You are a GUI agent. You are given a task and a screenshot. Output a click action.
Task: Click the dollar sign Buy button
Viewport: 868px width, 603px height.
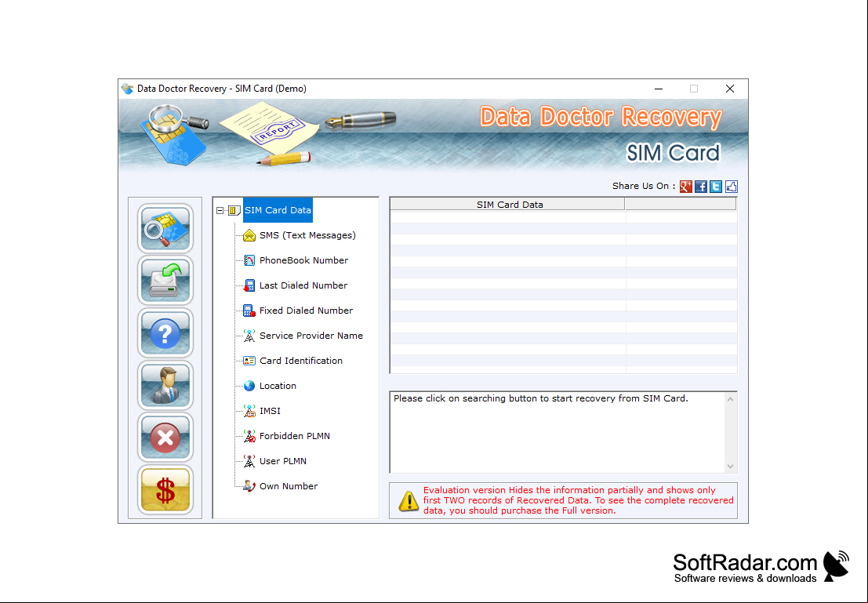165,489
